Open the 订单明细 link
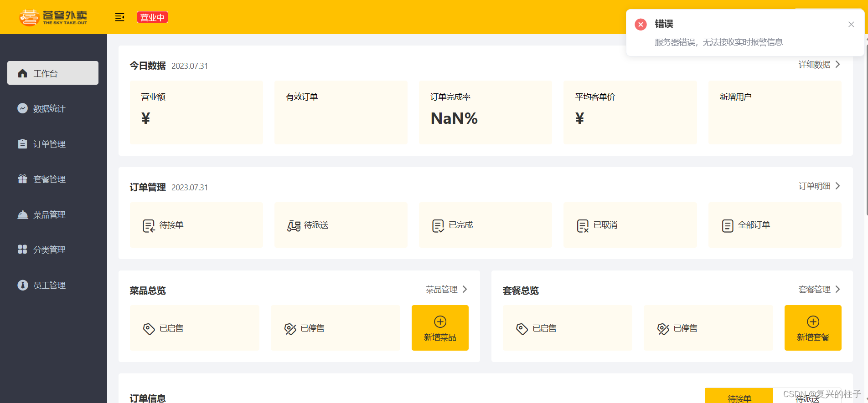This screenshot has width=868, height=403. pyautogui.click(x=814, y=186)
